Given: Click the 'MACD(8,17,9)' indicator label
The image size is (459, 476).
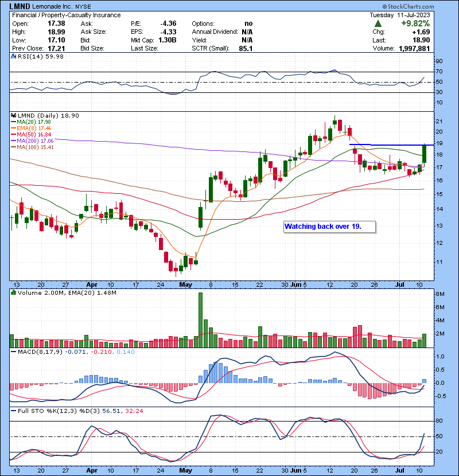Looking at the screenshot, I should 40,352.
